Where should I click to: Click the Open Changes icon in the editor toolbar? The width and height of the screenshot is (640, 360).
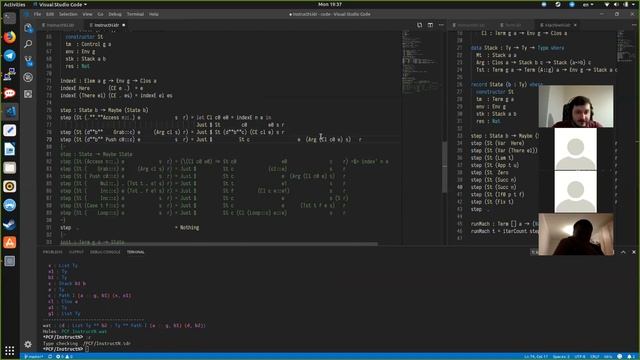419,25
